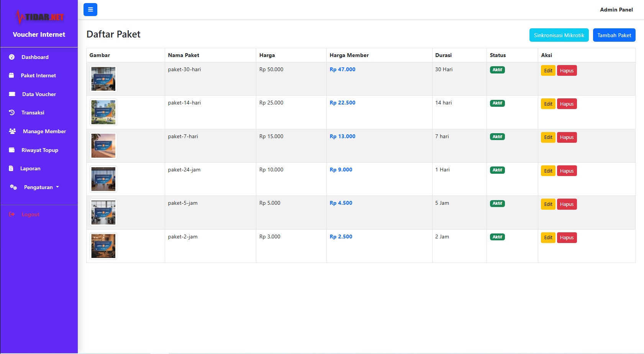
Task: Open the paket-2-jam thumbnail image
Action: (x=103, y=246)
